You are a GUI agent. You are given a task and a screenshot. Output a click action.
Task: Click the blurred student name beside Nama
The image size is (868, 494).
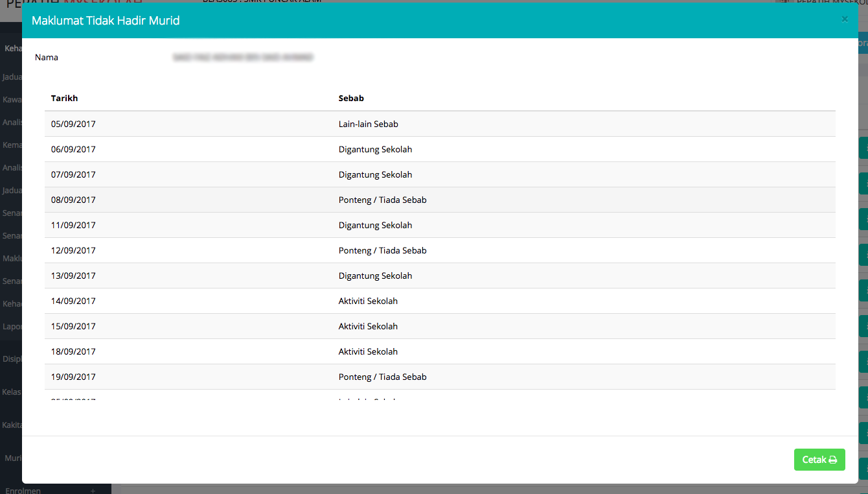click(x=243, y=58)
